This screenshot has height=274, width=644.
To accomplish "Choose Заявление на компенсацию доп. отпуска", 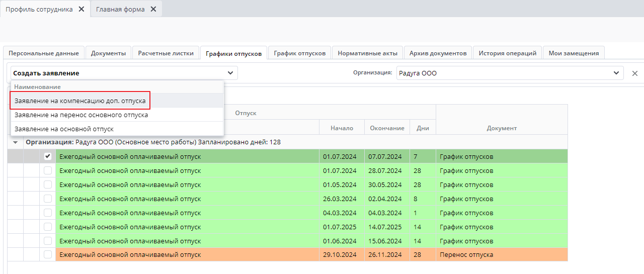I will (x=80, y=101).
